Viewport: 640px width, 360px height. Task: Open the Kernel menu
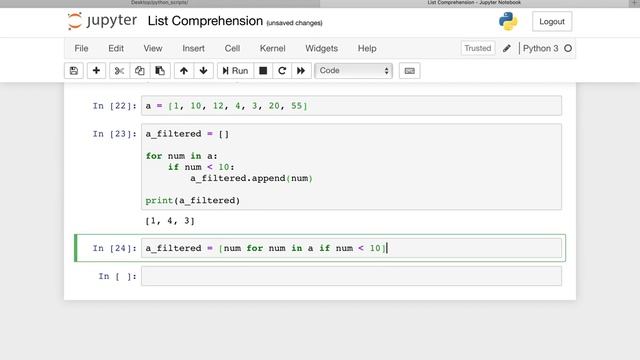coord(273,48)
